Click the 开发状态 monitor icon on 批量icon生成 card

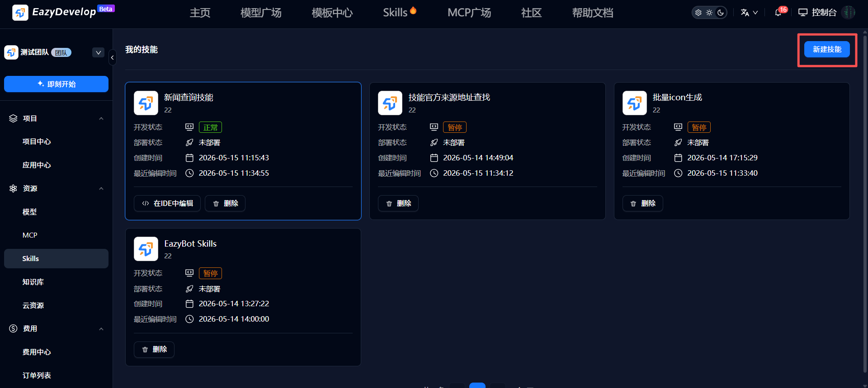(x=678, y=127)
